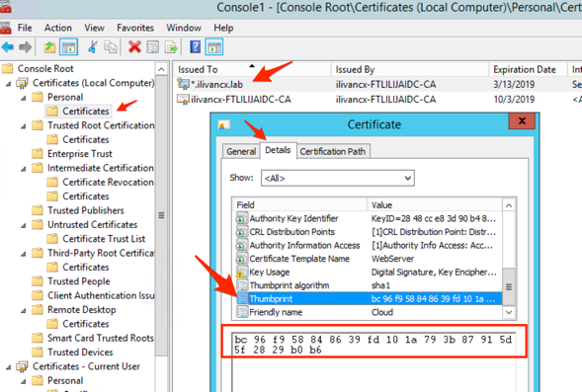The height and width of the screenshot is (392, 582).
Task: Click the Certificate Template Name field icon
Action: click(x=242, y=259)
